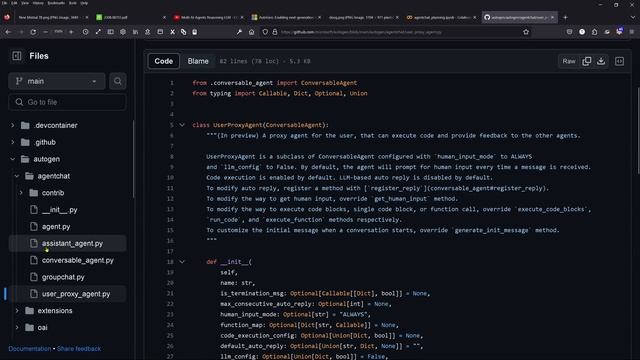The height and width of the screenshot is (360, 640).
Task: Zoom out with the minus button
Action: pos(45,32)
